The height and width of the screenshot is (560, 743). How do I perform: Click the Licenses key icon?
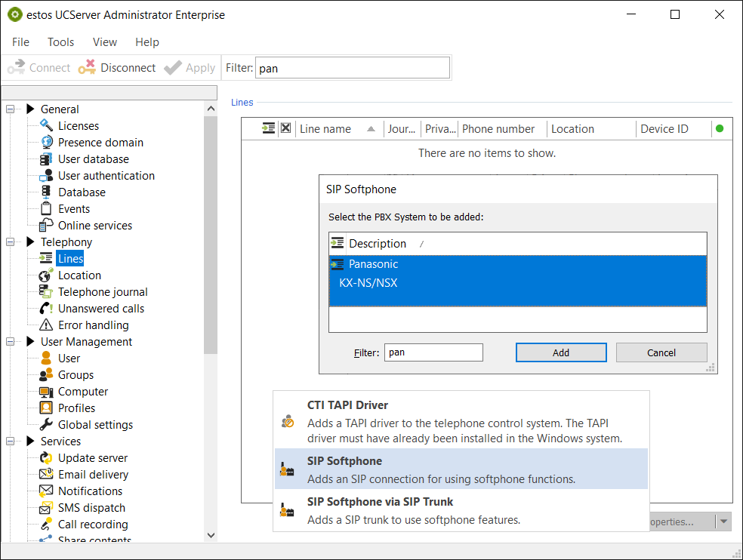(46, 126)
